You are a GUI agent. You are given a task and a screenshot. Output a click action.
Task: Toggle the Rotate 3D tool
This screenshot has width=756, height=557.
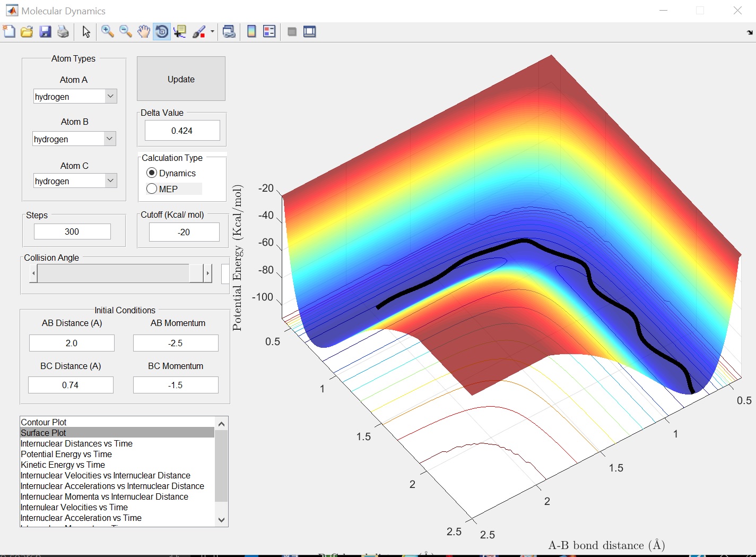coord(162,32)
